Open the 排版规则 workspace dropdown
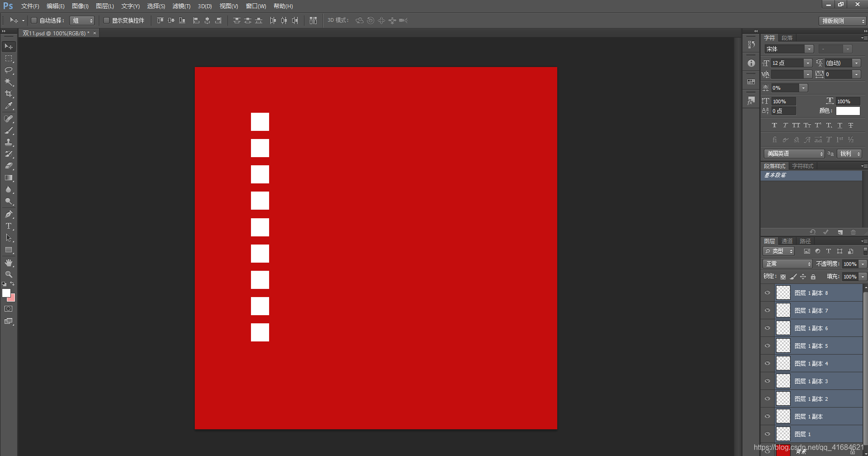The height and width of the screenshot is (456, 868). coord(843,21)
